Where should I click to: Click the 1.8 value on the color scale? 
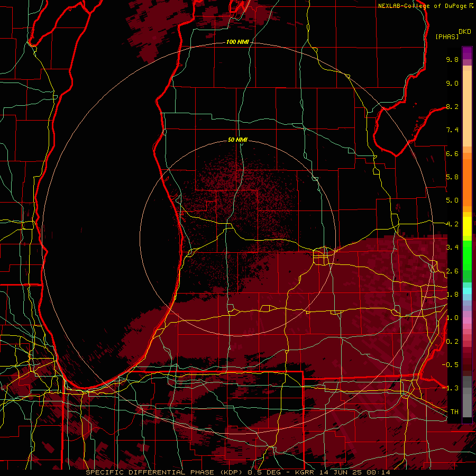point(452,295)
